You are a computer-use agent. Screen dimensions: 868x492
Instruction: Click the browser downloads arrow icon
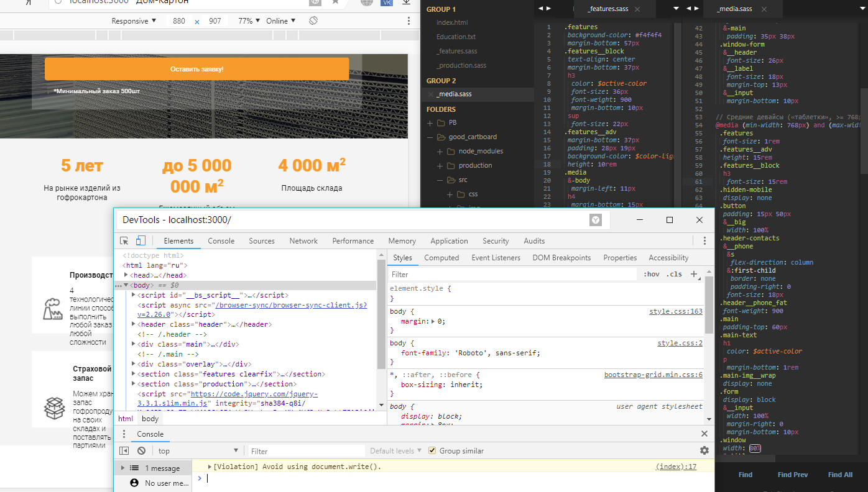(406, 2)
